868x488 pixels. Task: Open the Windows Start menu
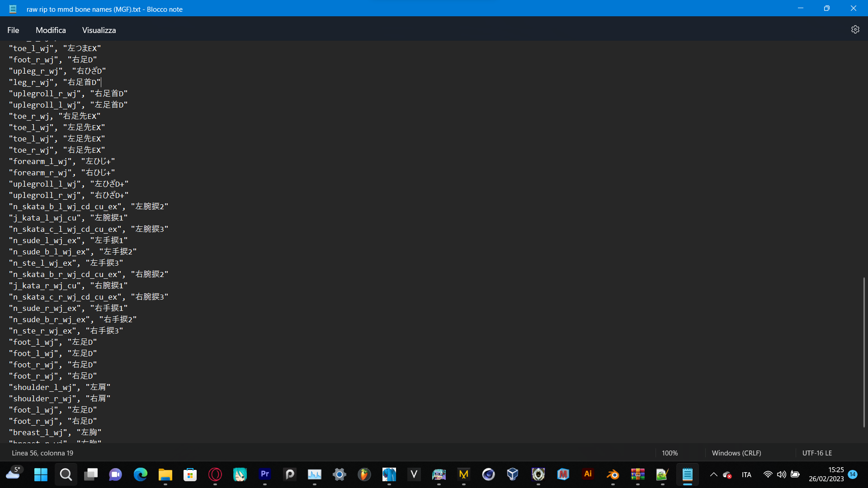pos(41,474)
